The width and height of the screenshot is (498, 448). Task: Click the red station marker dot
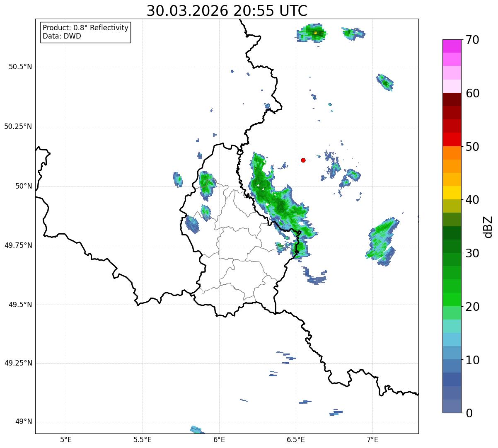303,160
